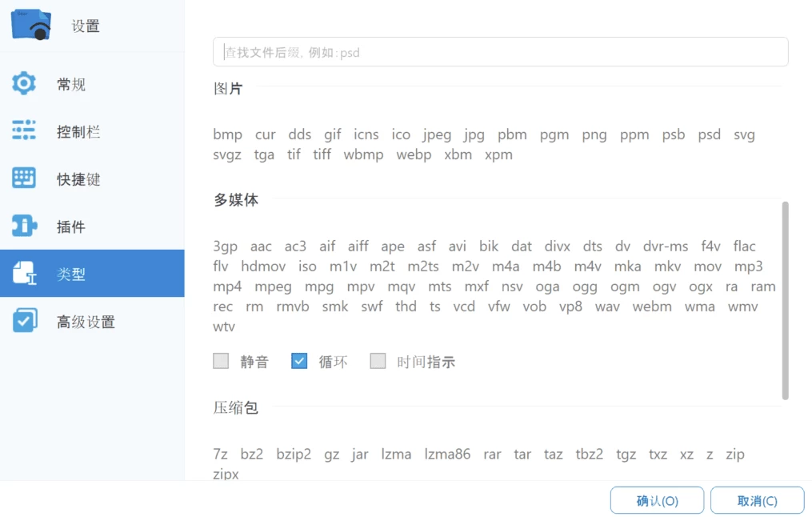This screenshot has height=517, width=812.
Task: Click the gear icon for 常规
Action: tap(24, 83)
